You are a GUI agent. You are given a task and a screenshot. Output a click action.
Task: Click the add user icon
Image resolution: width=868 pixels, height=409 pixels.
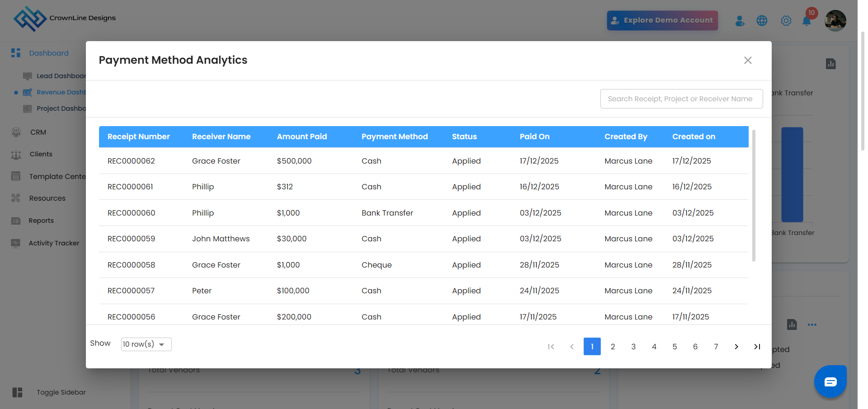(740, 21)
